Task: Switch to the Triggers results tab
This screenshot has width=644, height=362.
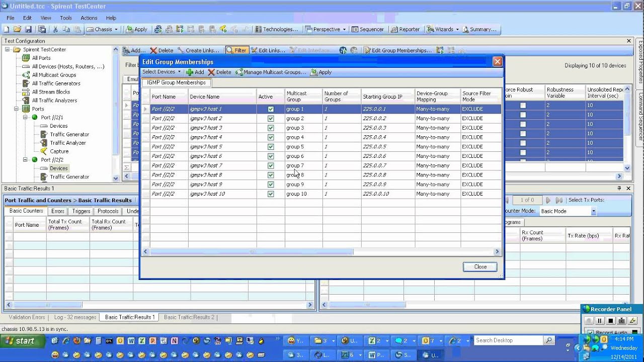Action: [x=81, y=211]
